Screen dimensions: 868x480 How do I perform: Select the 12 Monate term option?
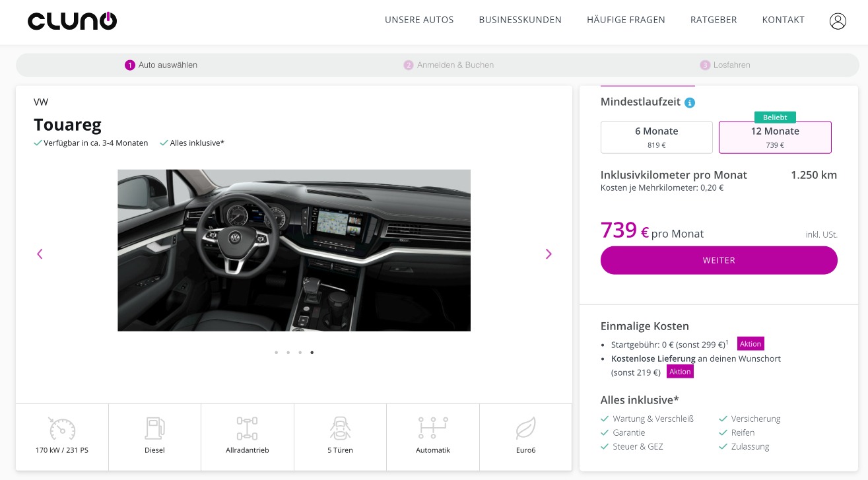click(x=775, y=137)
